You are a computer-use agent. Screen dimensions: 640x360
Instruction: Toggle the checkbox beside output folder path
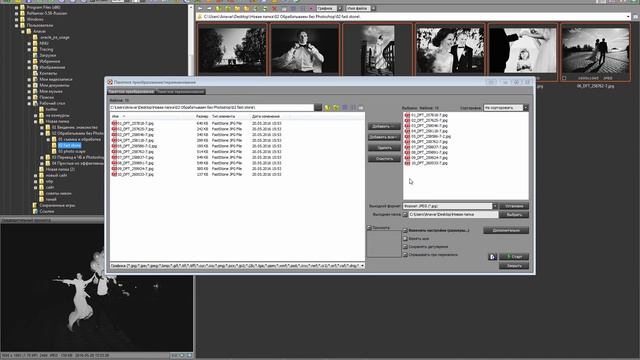(405, 214)
